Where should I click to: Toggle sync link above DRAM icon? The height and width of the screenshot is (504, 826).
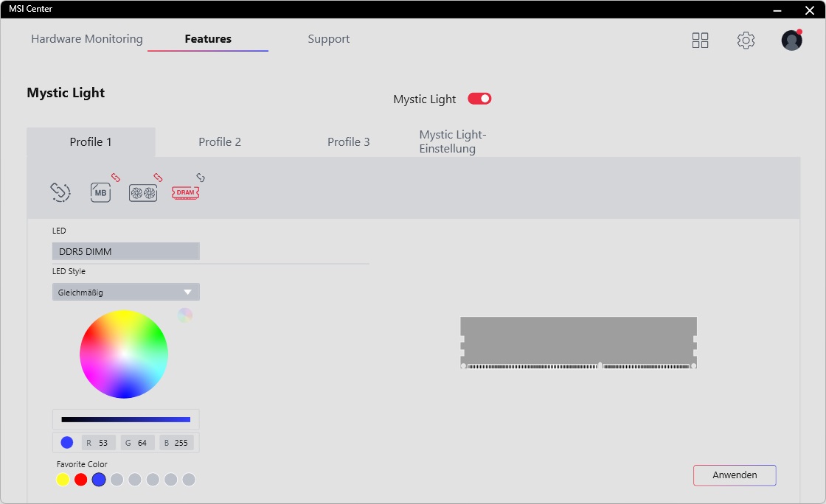[201, 178]
